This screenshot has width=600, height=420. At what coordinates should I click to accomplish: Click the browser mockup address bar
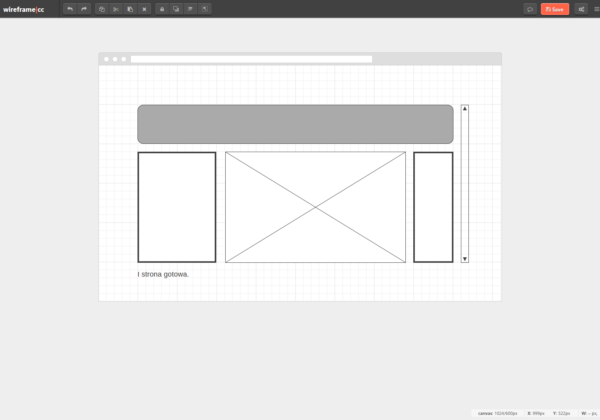250,59
